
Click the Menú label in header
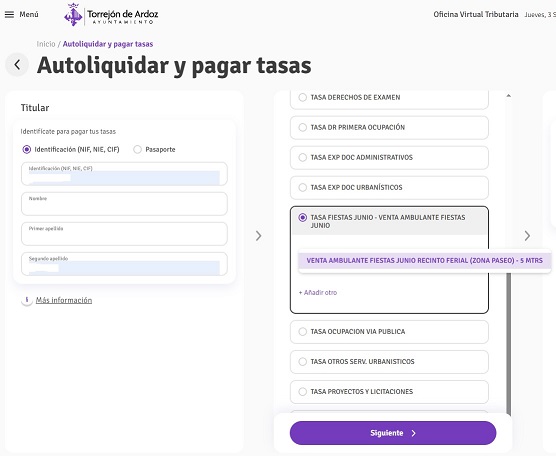(x=29, y=15)
